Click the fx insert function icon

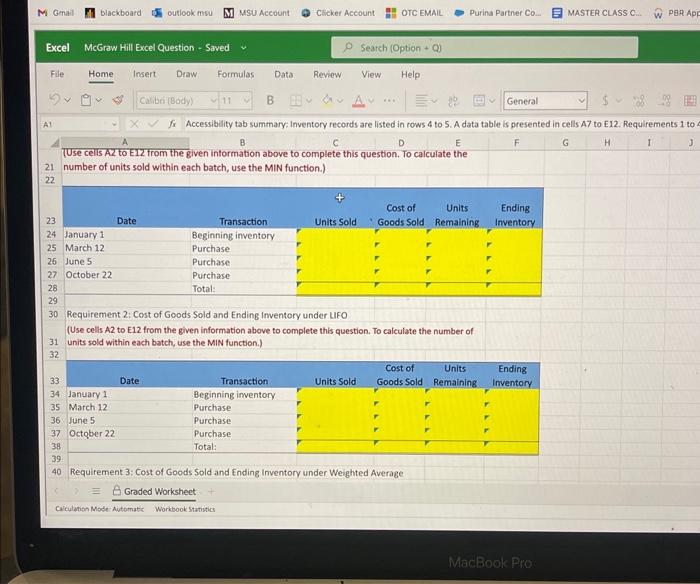(172, 124)
